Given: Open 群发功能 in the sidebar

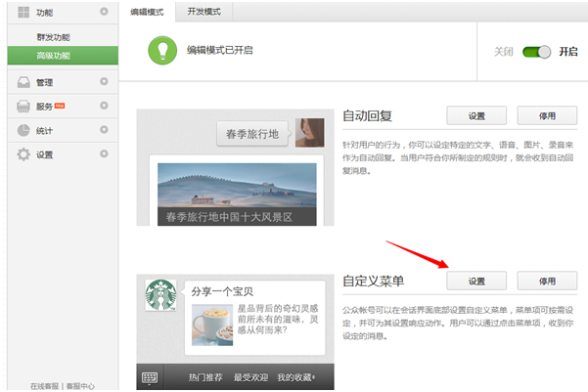Looking at the screenshot, I should [55, 37].
